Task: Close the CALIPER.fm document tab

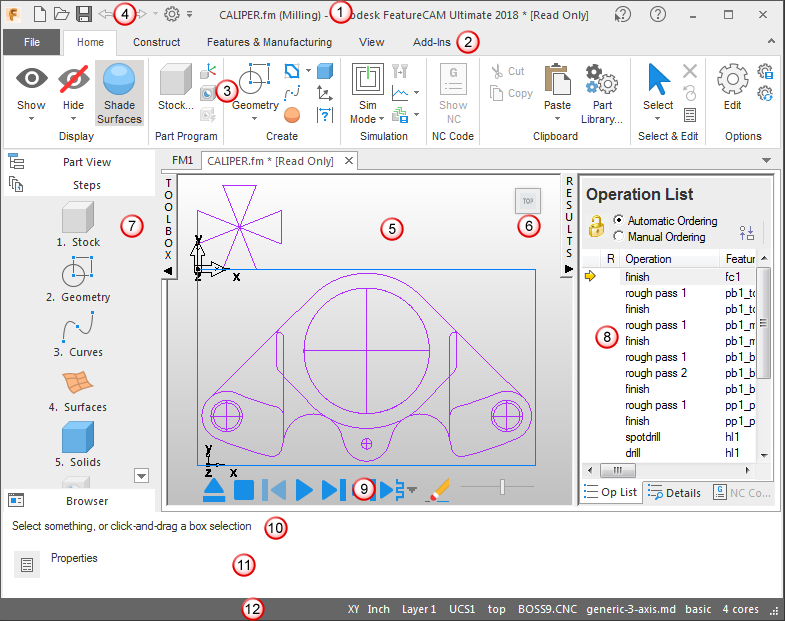Action: click(x=349, y=161)
